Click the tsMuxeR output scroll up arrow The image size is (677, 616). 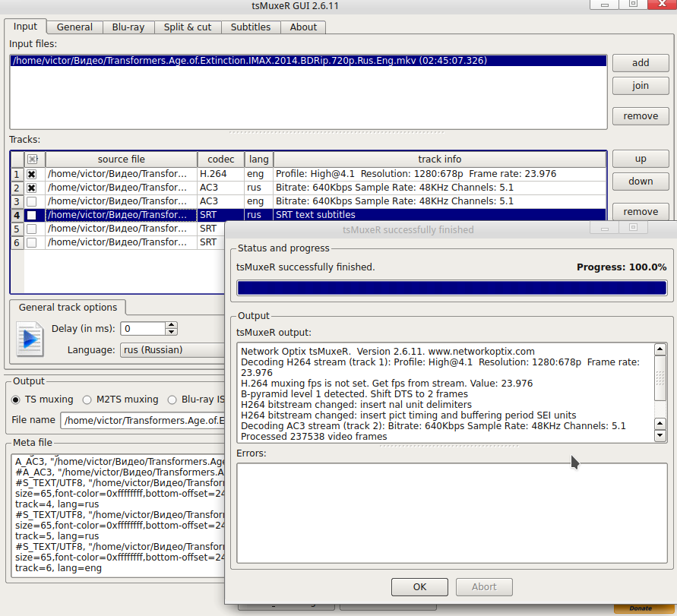click(x=660, y=351)
